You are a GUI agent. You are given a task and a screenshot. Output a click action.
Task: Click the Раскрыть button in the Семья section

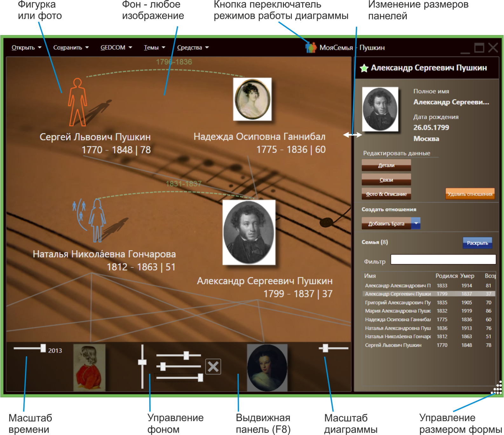(x=477, y=243)
